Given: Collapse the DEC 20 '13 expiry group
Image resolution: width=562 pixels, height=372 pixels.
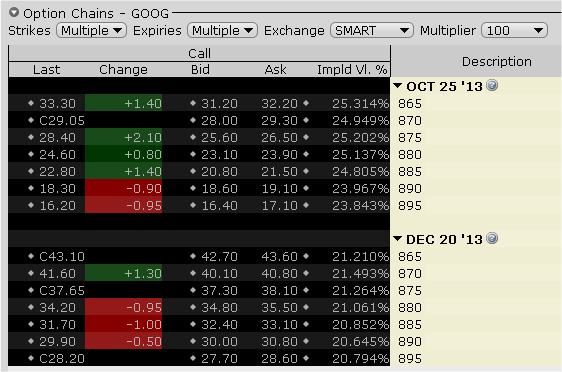Looking at the screenshot, I should click(397, 239).
